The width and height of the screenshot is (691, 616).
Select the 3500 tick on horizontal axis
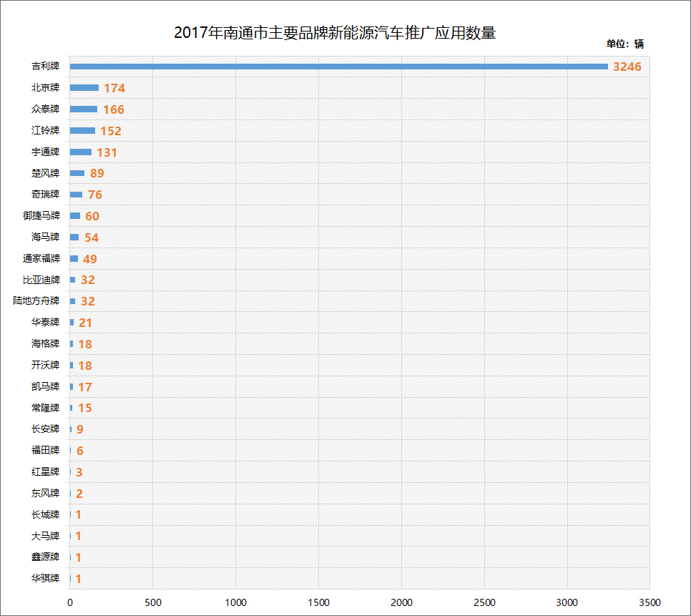(650, 602)
